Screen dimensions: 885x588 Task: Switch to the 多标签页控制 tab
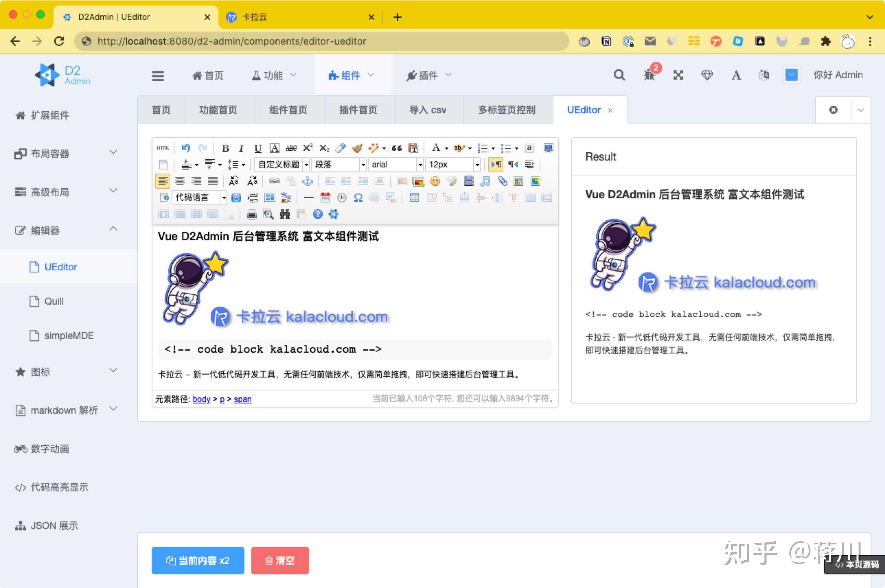pos(507,109)
